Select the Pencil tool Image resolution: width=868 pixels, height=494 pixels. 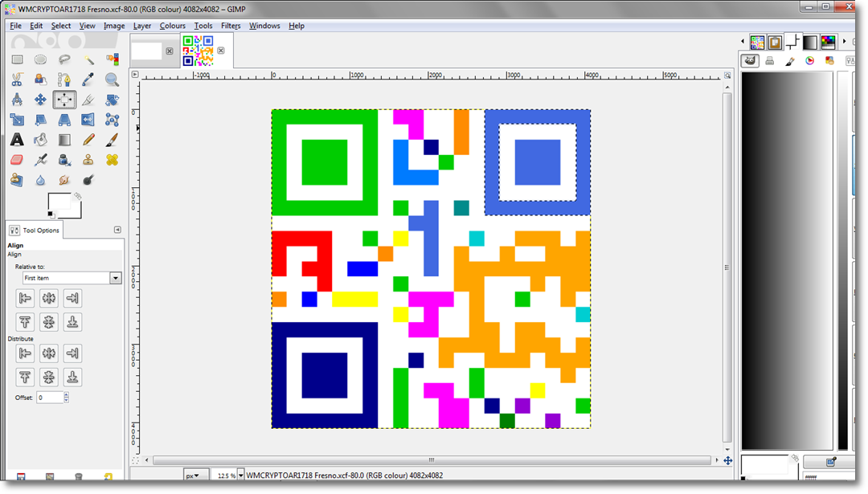coord(88,140)
